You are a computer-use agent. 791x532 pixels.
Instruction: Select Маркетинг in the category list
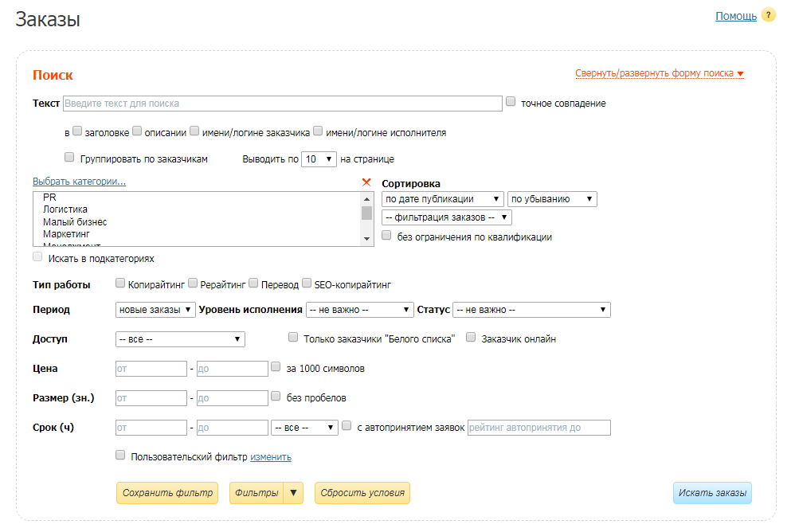(66, 234)
